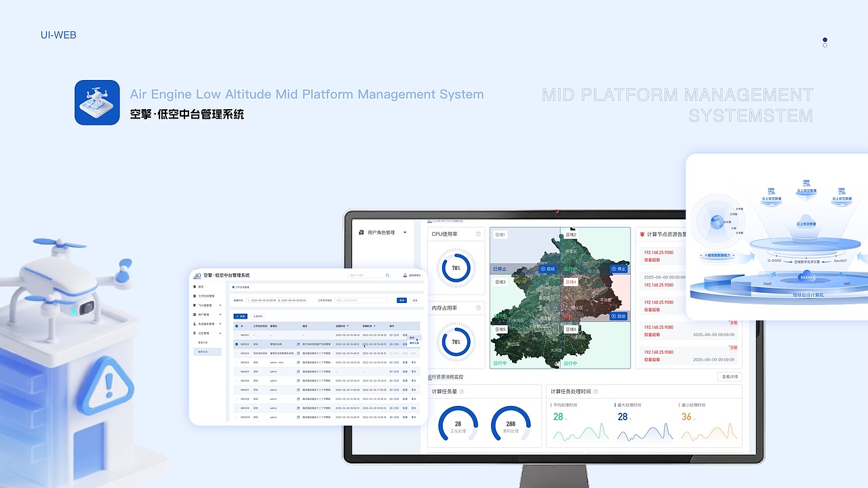Image resolution: width=868 pixels, height=488 pixels.
Task: Click help icon beside CPU使用率
Action: (478, 235)
